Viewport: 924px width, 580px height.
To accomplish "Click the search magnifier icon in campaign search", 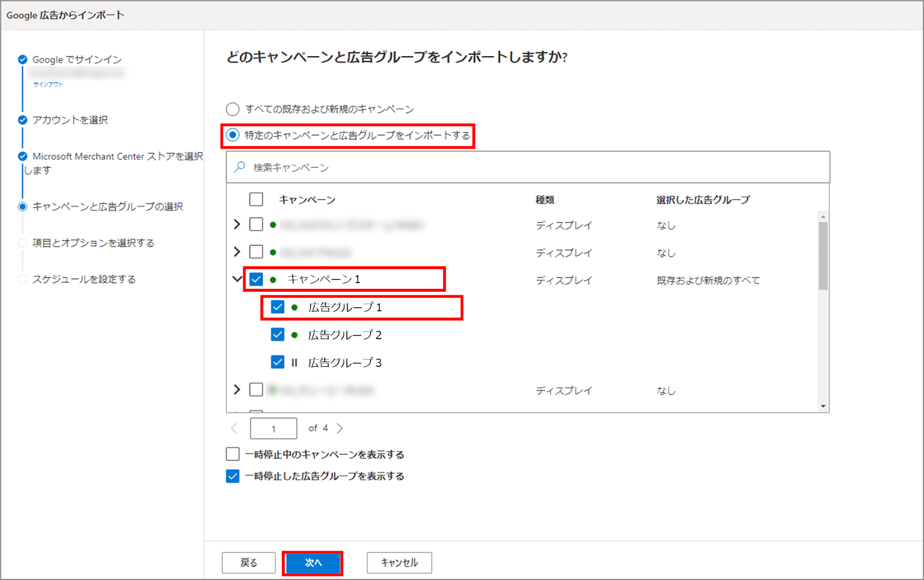I will [240, 167].
